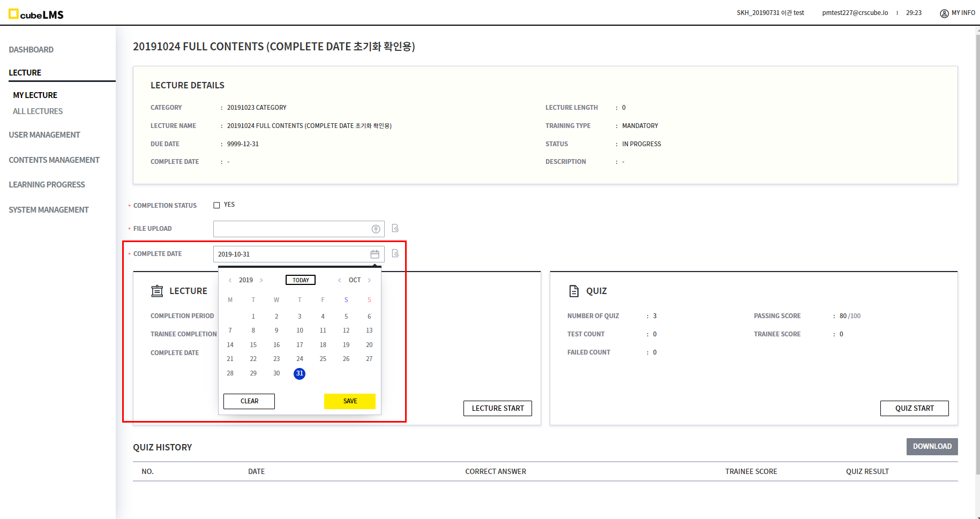This screenshot has height=519, width=980.
Task: Click document icon beside file upload field
Action: click(395, 228)
